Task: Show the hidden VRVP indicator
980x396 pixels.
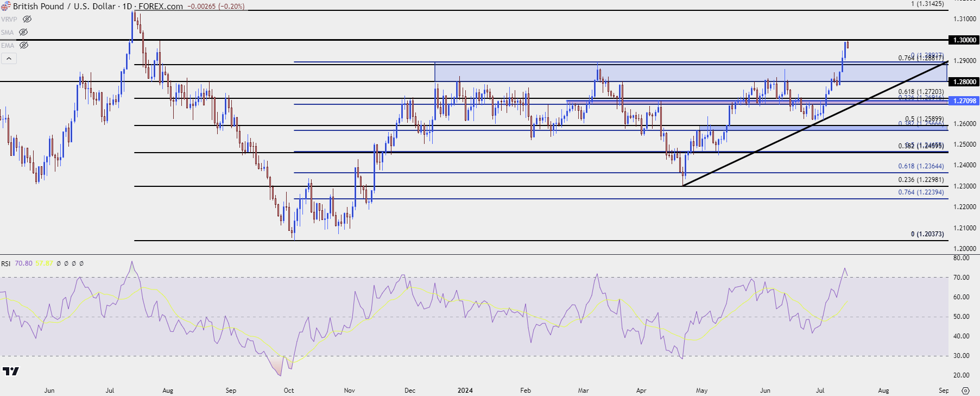Action: coord(27,19)
